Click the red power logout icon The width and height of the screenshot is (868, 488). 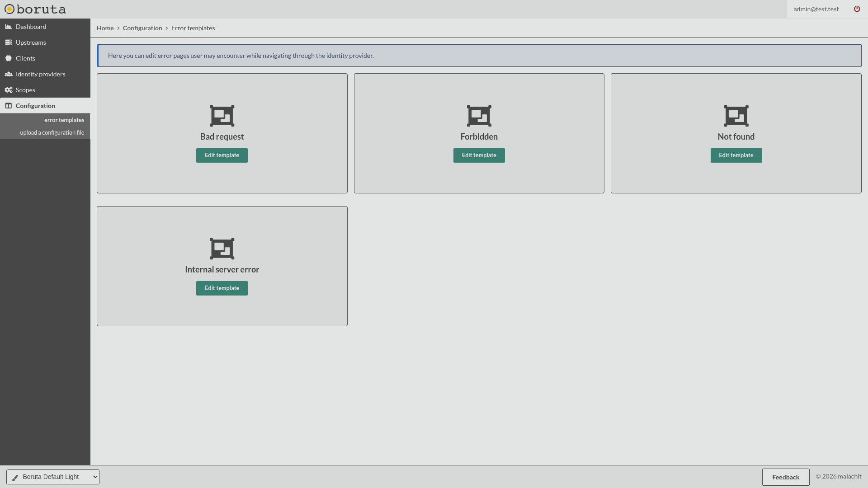[x=857, y=9]
